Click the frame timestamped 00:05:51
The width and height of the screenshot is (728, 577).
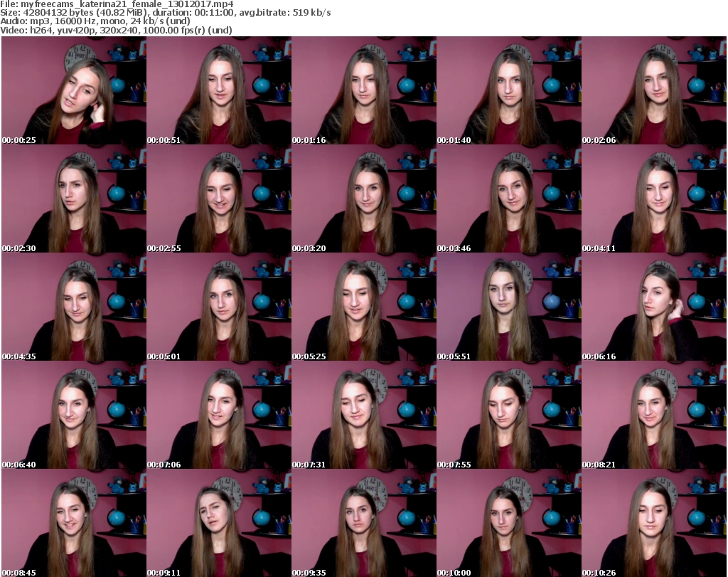coord(508,307)
